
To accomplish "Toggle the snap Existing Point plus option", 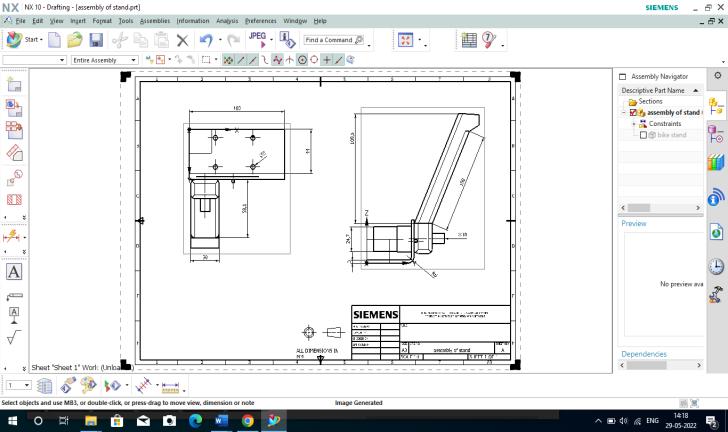I will coord(327,60).
